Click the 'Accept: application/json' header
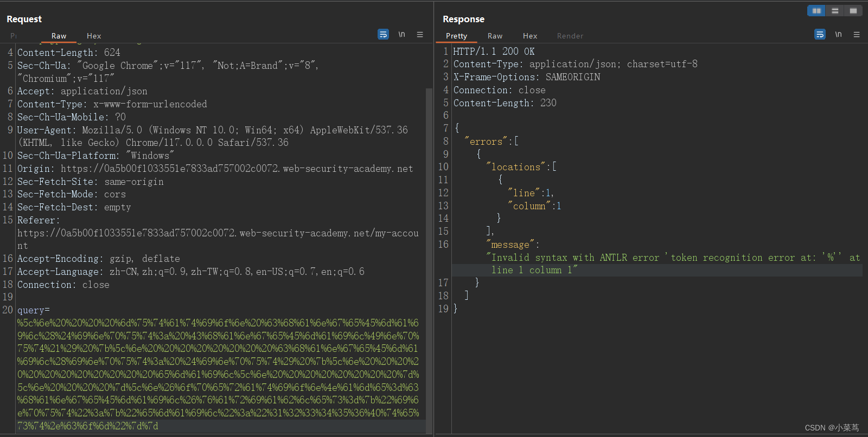 [82, 91]
